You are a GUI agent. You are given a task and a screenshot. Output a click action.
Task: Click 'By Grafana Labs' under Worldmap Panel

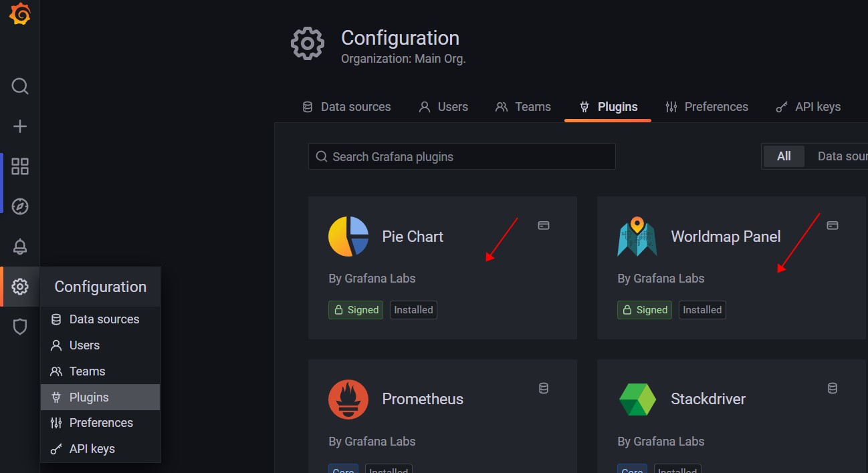tap(661, 279)
